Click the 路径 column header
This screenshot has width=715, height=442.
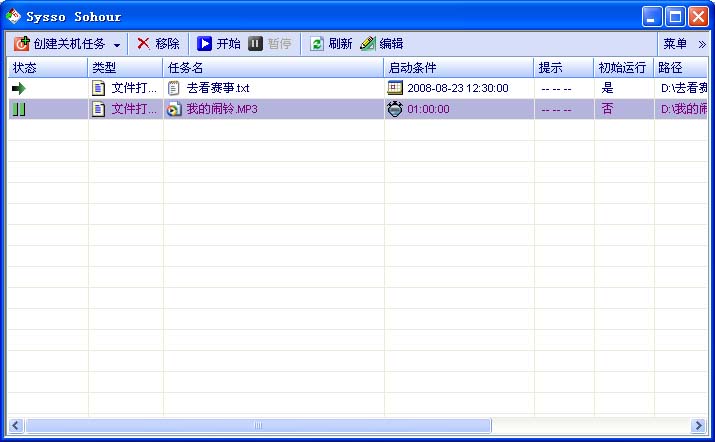click(681, 68)
